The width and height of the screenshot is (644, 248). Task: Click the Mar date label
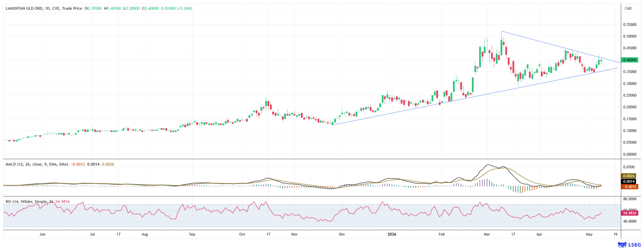click(x=487, y=234)
